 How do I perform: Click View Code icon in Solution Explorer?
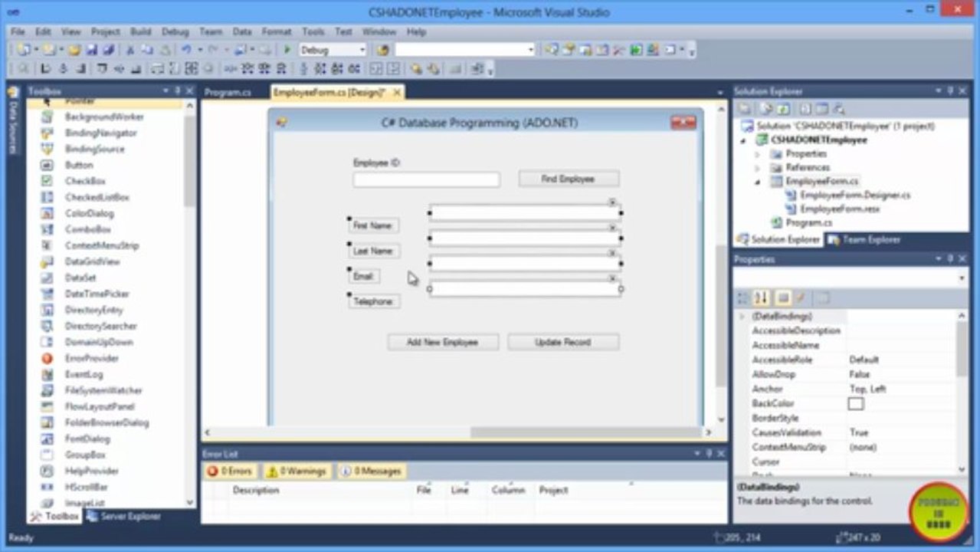pos(805,109)
